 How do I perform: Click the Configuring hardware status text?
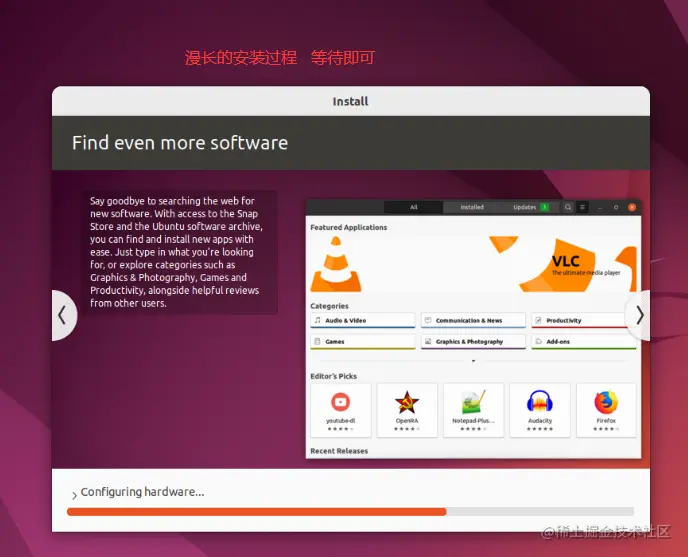click(142, 492)
